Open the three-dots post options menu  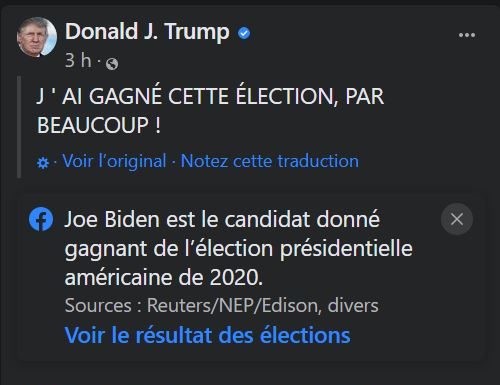pyautogui.click(x=467, y=35)
